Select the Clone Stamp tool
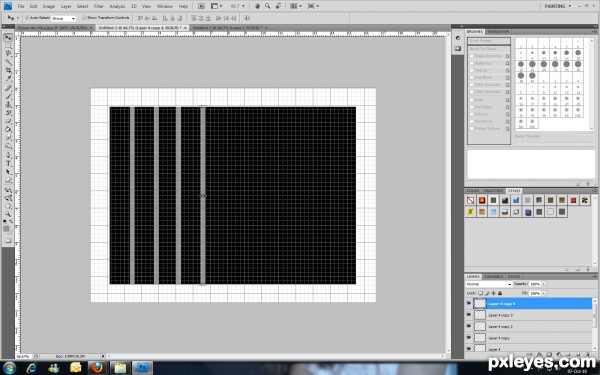 [x=8, y=104]
